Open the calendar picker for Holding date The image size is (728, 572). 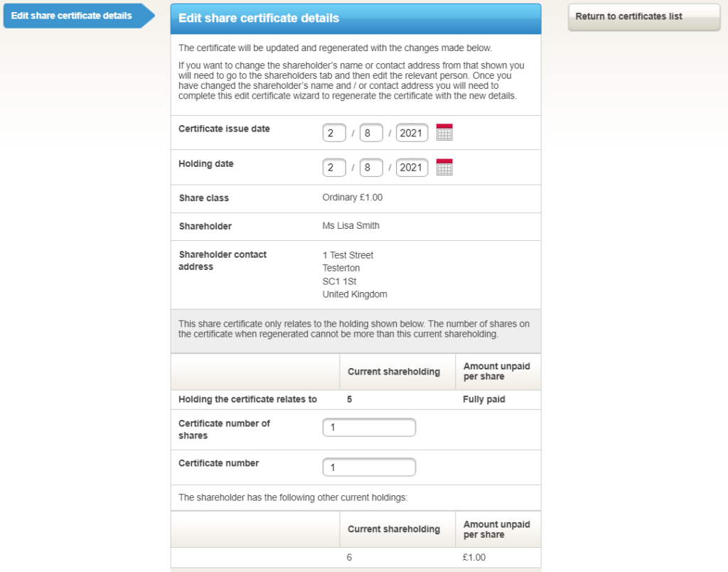coord(444,168)
